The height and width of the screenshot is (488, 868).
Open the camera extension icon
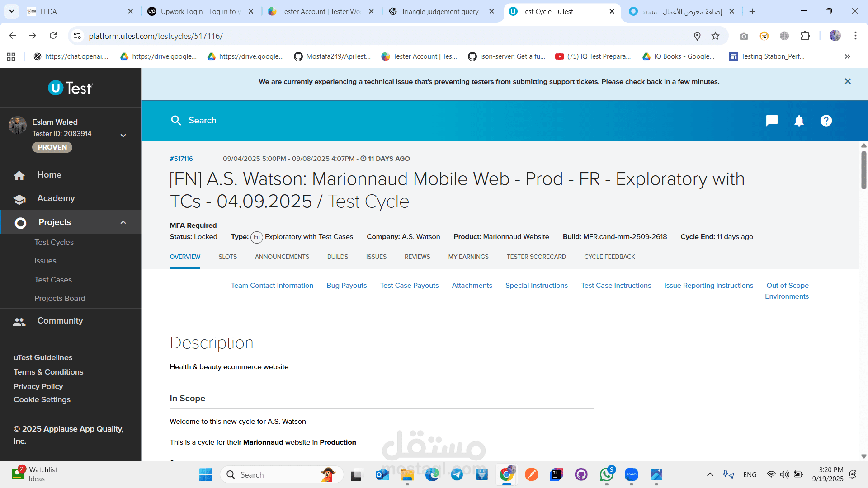744,36
